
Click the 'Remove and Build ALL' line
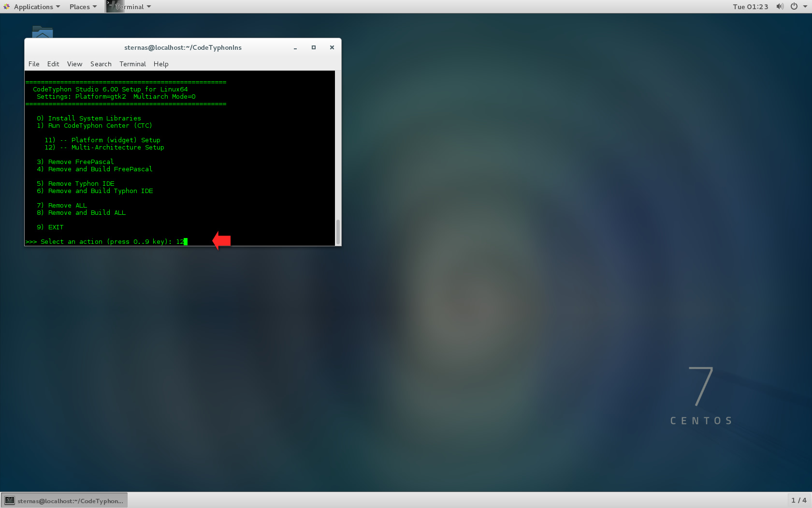81,212
